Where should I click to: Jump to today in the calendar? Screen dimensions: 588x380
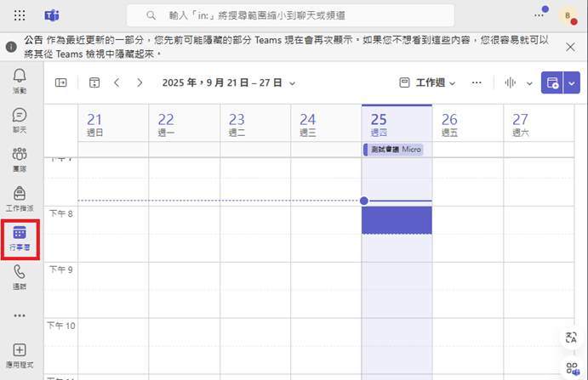[x=94, y=82]
